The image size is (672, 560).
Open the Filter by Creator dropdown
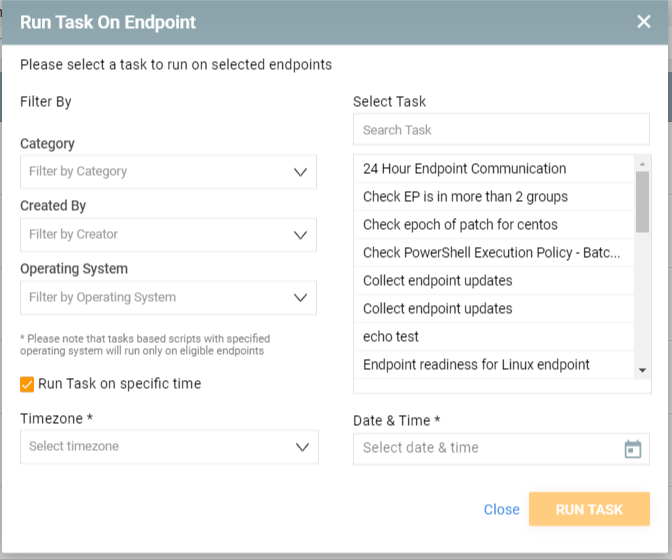tap(168, 235)
